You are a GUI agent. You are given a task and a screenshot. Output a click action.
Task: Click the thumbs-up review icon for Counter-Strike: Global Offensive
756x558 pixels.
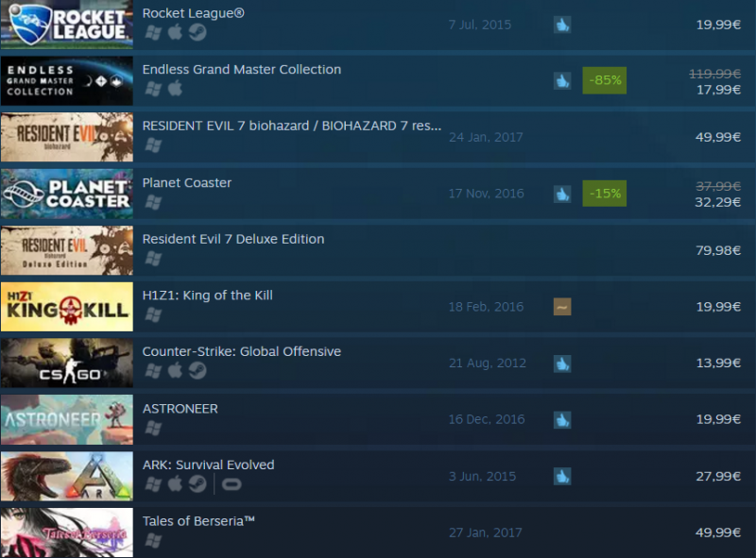[x=562, y=363]
